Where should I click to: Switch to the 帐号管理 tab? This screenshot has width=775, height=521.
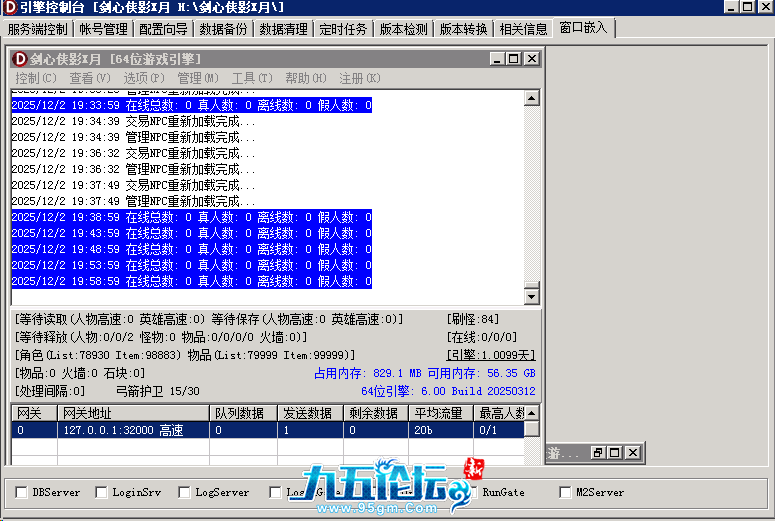click(x=103, y=29)
